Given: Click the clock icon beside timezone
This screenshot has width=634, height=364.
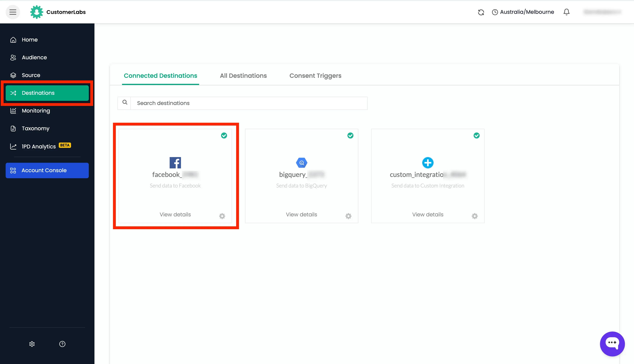Looking at the screenshot, I should point(495,12).
